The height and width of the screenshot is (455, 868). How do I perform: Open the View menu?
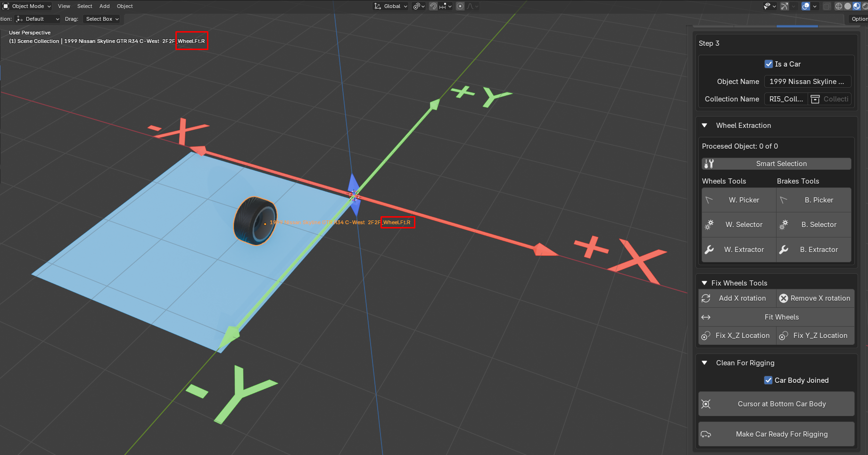coord(64,6)
